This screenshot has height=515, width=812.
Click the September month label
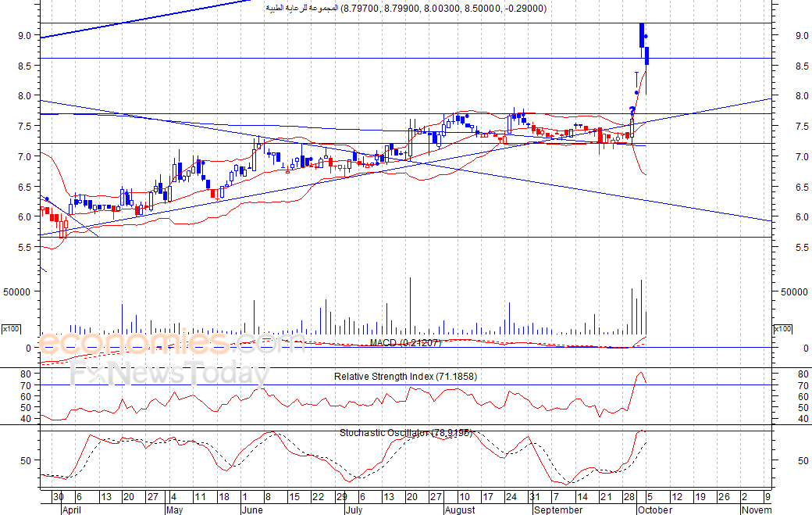558,510
